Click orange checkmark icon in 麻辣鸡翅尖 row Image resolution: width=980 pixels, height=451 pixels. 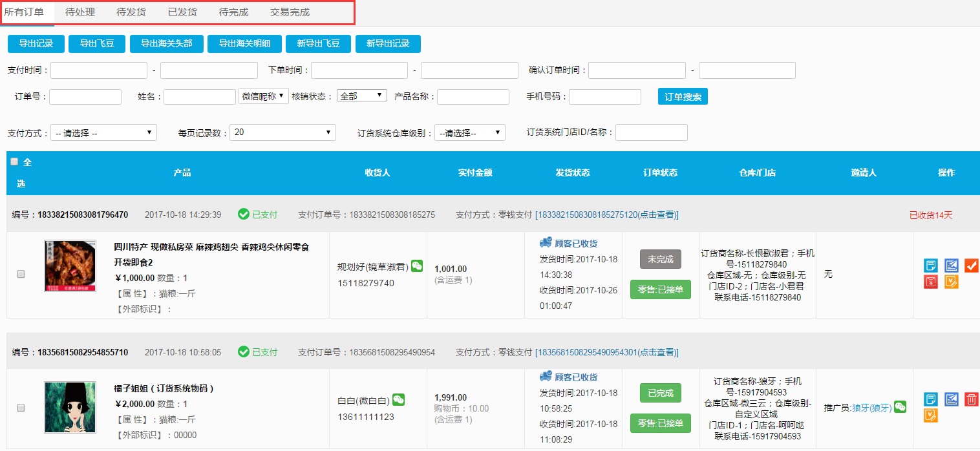coord(972,266)
